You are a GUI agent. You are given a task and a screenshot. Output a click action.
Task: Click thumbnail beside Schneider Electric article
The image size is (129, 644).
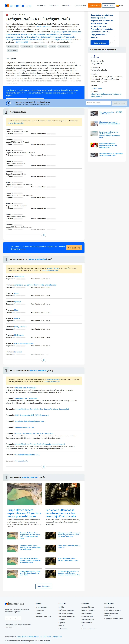[94, 155]
